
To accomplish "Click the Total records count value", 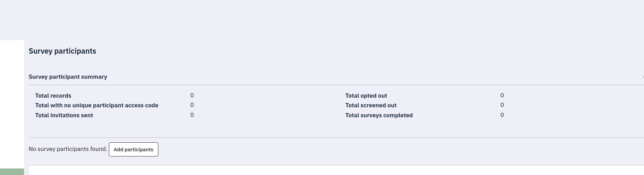I will point(192,95).
